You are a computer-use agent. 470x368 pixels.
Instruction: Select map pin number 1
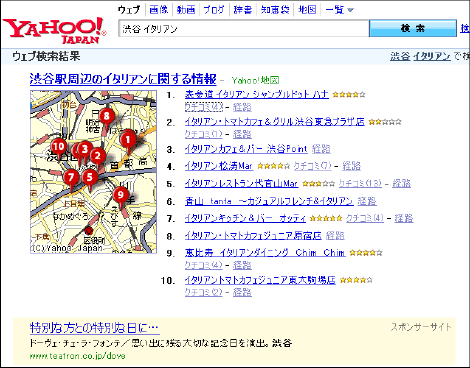[128, 140]
